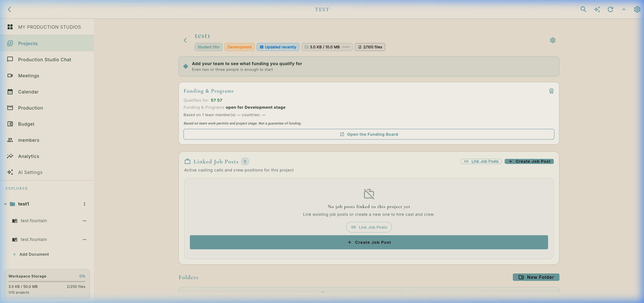The image size is (644, 303).
Task: Click the members people icon
Action: (x=10, y=140)
